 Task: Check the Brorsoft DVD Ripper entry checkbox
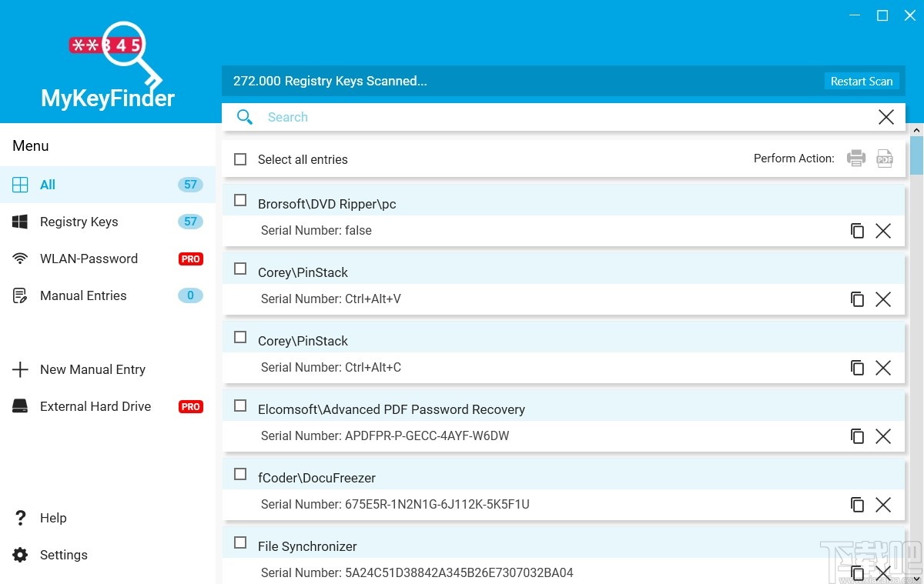click(239, 200)
